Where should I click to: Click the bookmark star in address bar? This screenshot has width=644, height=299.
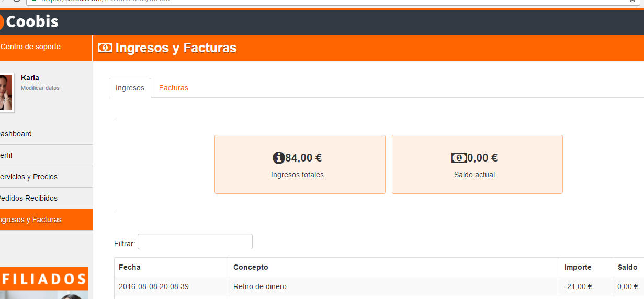tap(632, 1)
